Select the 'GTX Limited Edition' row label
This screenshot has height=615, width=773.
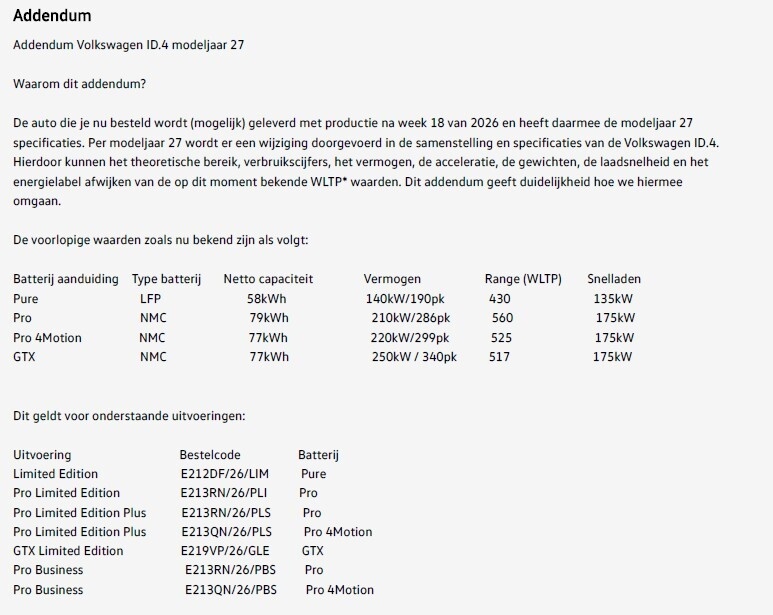(x=68, y=551)
